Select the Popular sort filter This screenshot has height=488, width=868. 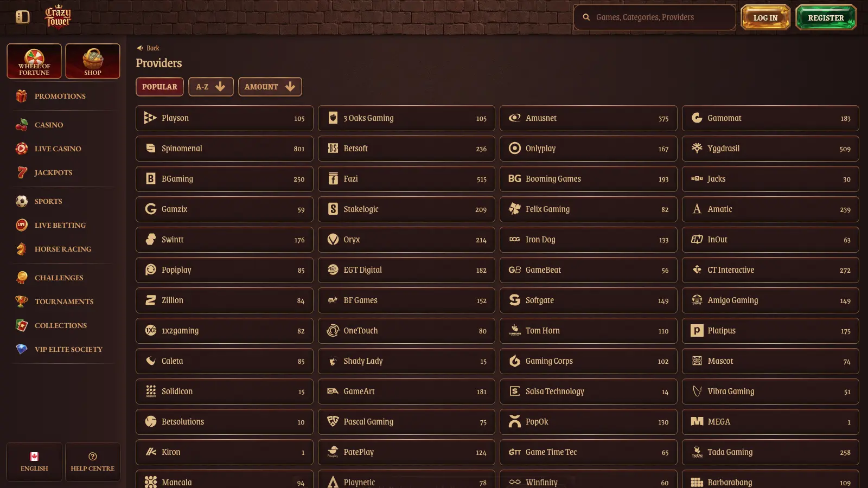(159, 87)
